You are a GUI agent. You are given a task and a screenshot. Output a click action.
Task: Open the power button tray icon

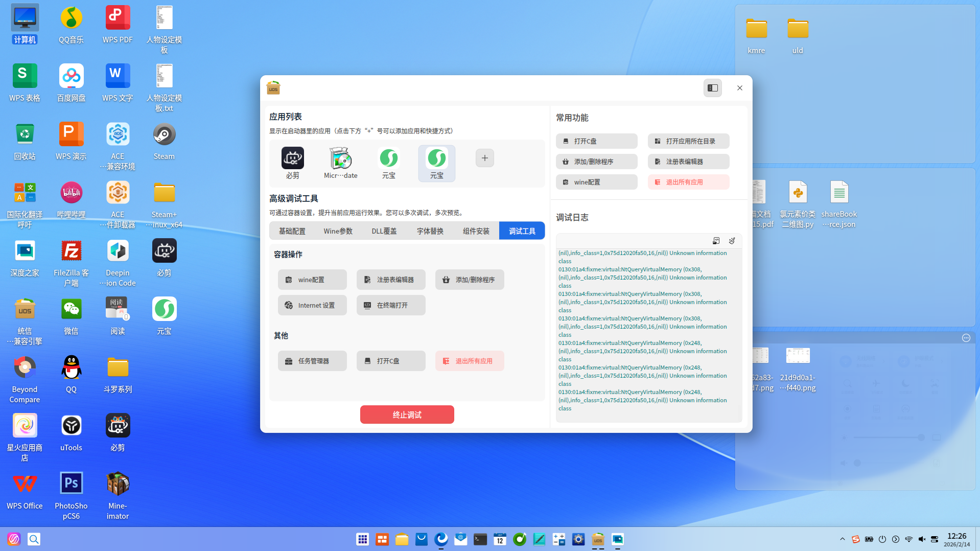point(882,539)
